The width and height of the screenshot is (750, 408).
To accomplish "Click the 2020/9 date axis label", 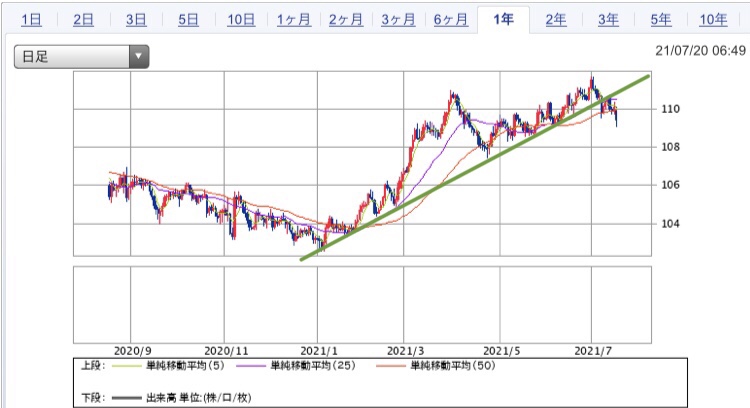I will [x=132, y=351].
